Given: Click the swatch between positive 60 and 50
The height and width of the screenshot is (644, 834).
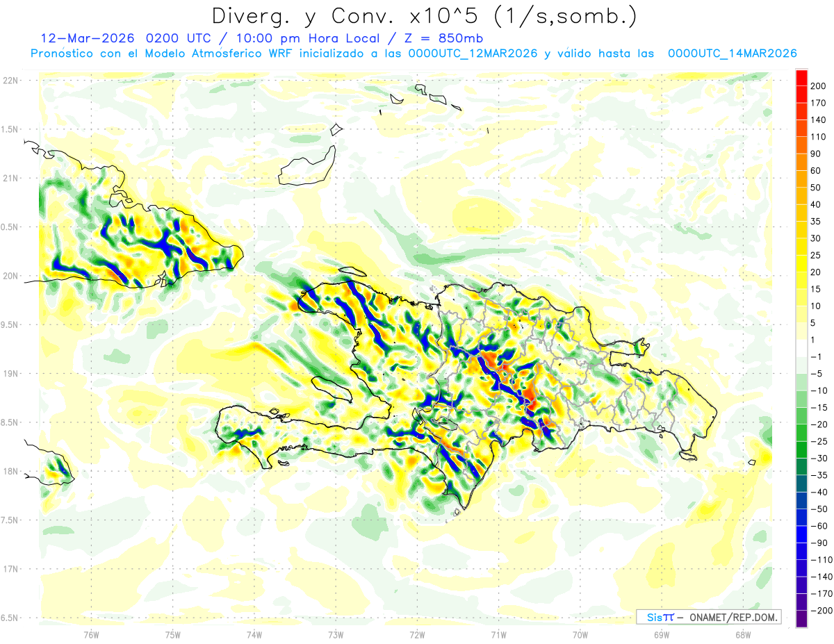Looking at the screenshot, I should point(801,179).
